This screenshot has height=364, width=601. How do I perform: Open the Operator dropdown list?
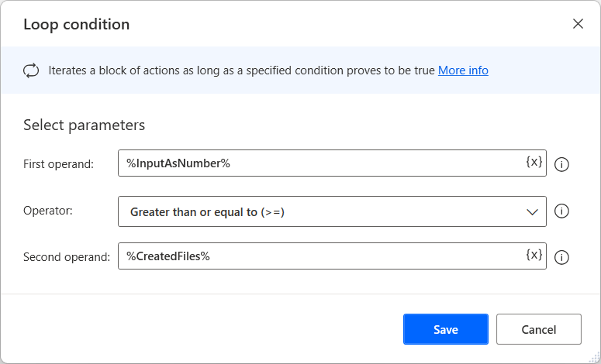(x=332, y=211)
